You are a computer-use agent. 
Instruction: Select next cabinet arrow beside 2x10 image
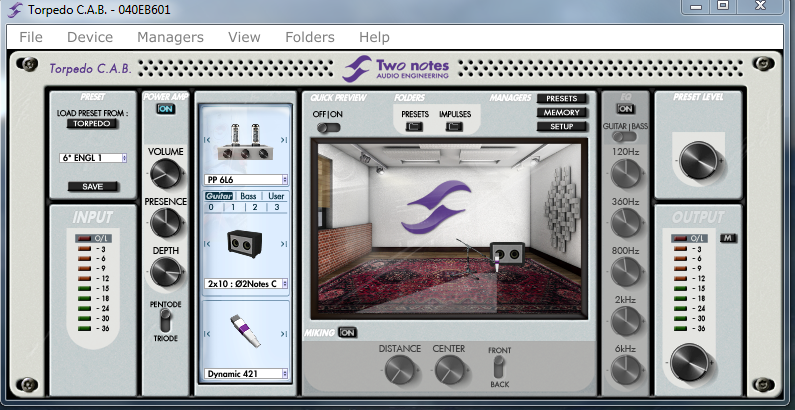pyautogui.click(x=284, y=244)
